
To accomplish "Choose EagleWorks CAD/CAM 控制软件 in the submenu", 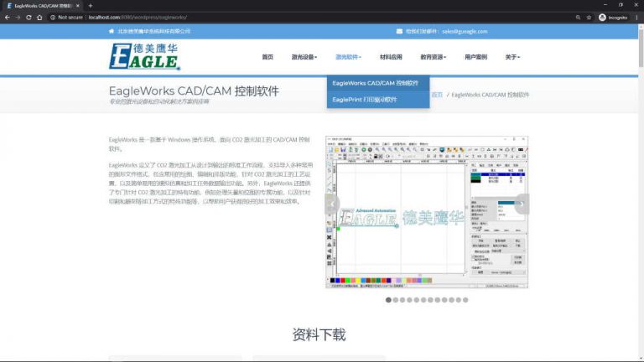I will [378, 83].
